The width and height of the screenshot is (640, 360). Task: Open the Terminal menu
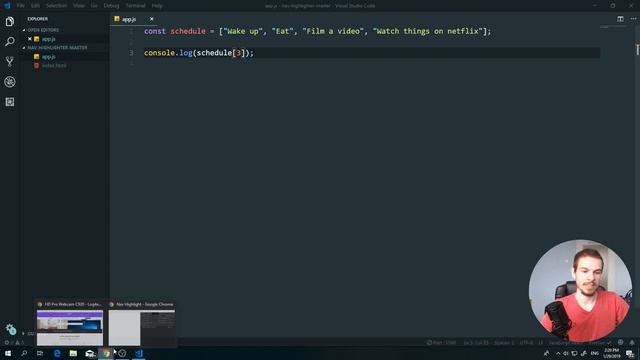point(135,6)
